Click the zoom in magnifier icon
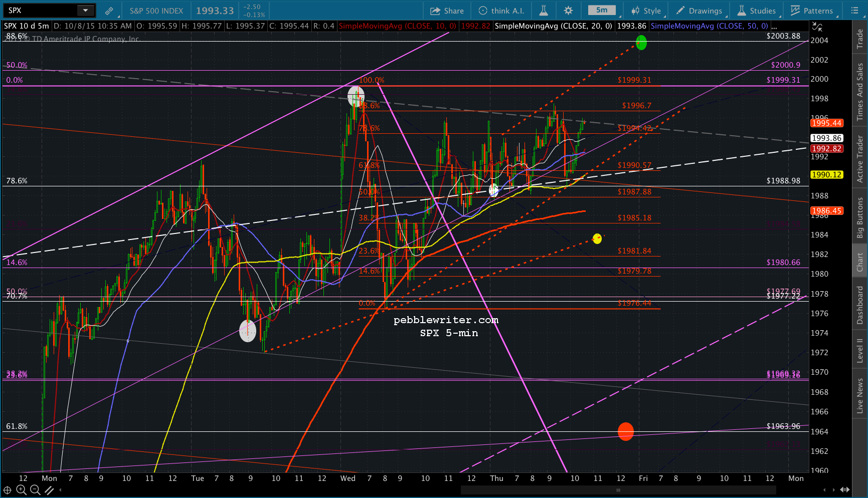 [22, 489]
